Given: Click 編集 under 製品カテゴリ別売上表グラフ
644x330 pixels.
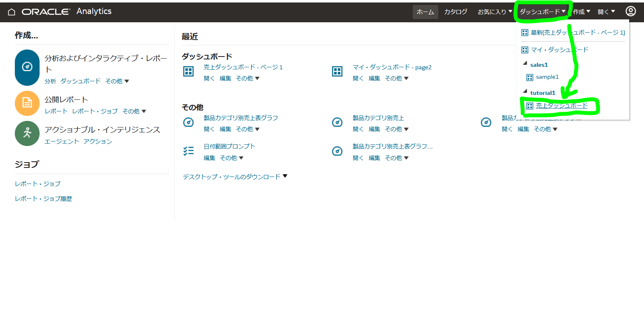Looking at the screenshot, I should (x=226, y=129).
